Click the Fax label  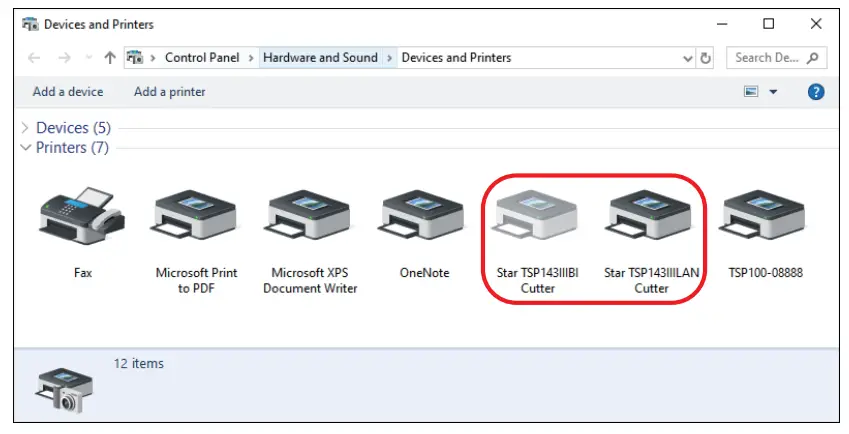tap(83, 273)
